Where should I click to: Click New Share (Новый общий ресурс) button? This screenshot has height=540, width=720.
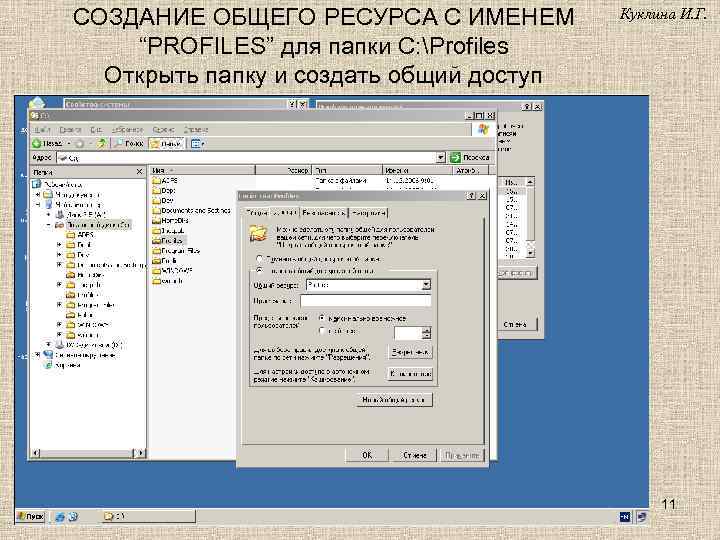(x=394, y=400)
